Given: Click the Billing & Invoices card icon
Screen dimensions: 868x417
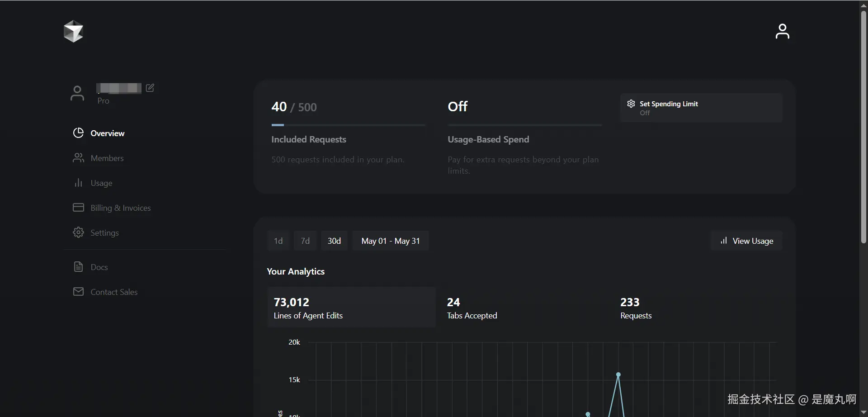Looking at the screenshot, I should [78, 207].
